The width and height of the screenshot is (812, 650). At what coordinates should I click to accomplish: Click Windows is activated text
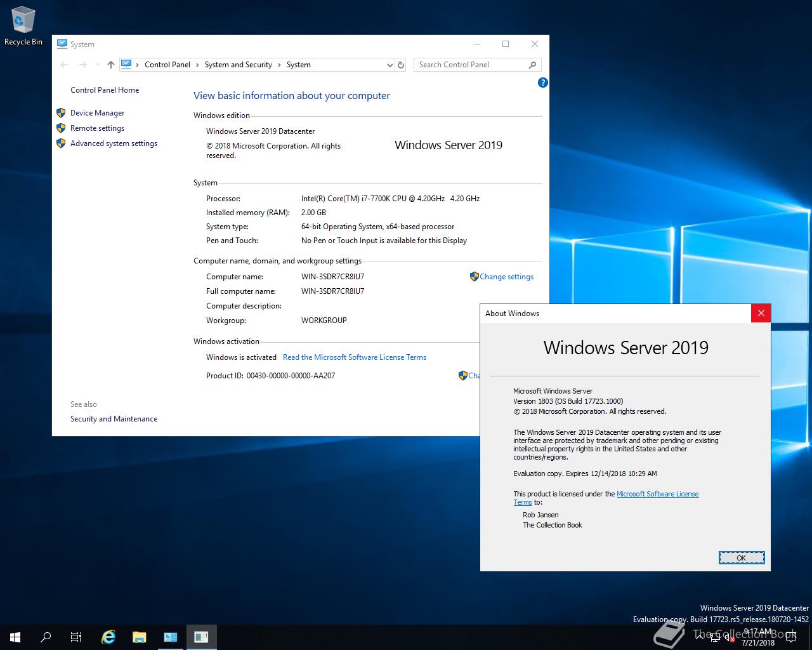point(241,357)
